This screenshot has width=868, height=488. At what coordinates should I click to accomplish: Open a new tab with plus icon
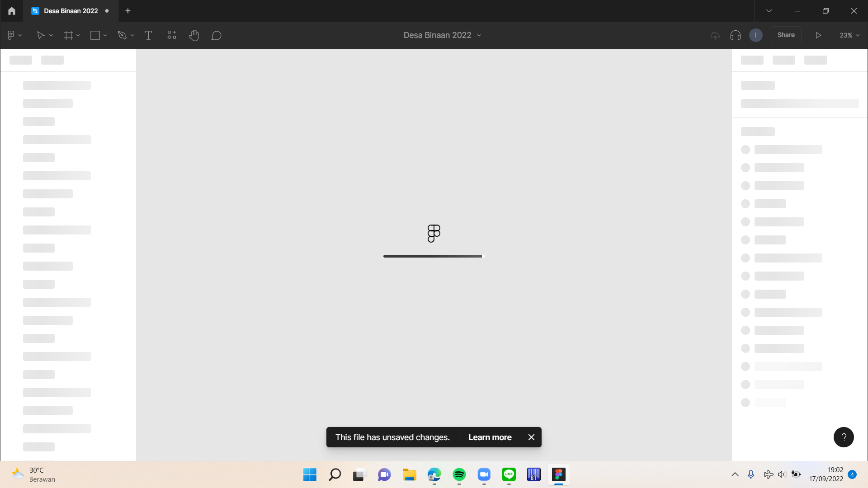pyautogui.click(x=128, y=11)
